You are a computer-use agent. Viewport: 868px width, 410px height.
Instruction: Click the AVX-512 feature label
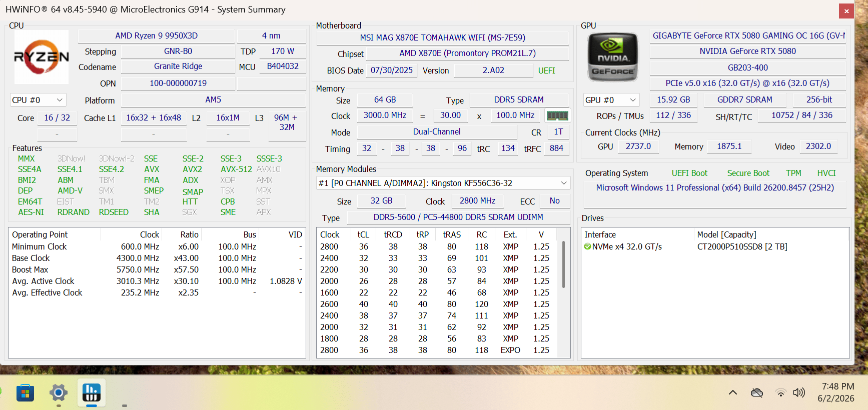click(236, 169)
